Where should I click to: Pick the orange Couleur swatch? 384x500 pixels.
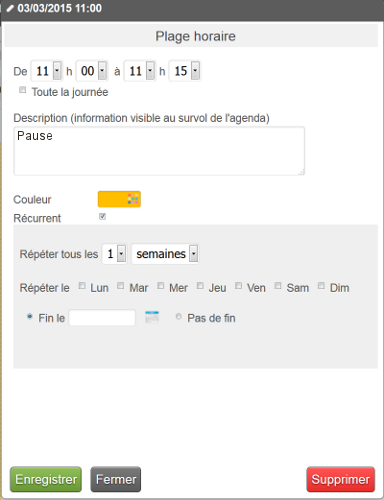(119, 199)
